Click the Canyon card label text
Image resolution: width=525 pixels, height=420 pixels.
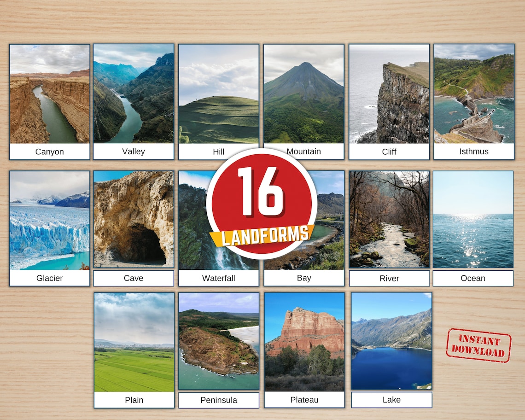pos(49,151)
